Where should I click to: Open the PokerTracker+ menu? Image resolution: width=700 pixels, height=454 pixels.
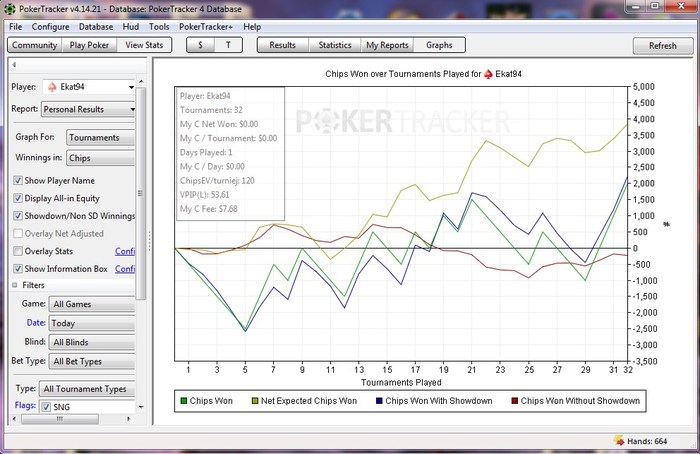click(206, 27)
